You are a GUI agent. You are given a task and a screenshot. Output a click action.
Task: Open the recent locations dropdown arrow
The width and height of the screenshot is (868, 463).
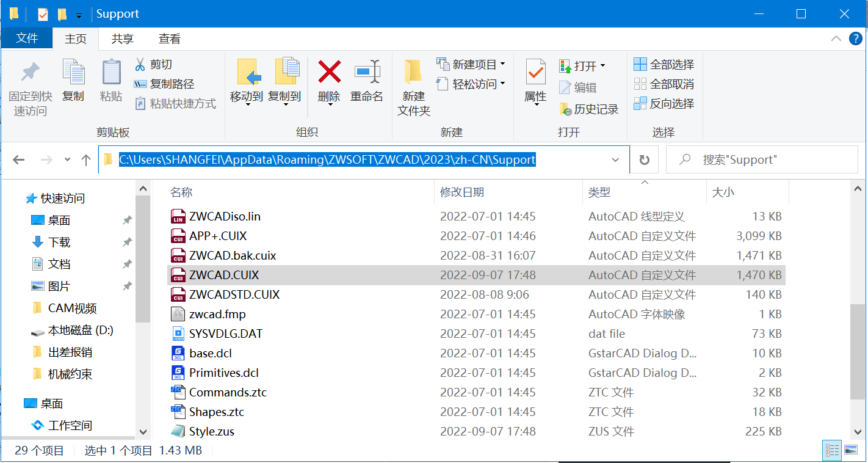67,160
